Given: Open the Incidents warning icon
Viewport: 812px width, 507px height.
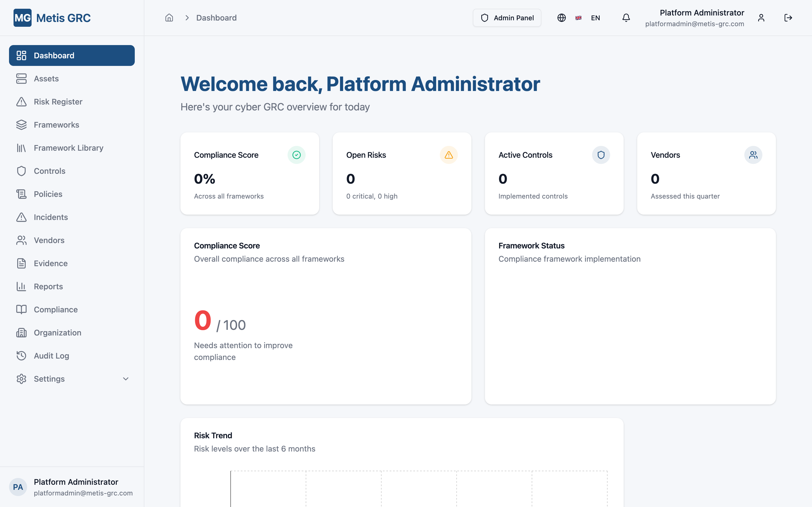Looking at the screenshot, I should coord(21,217).
